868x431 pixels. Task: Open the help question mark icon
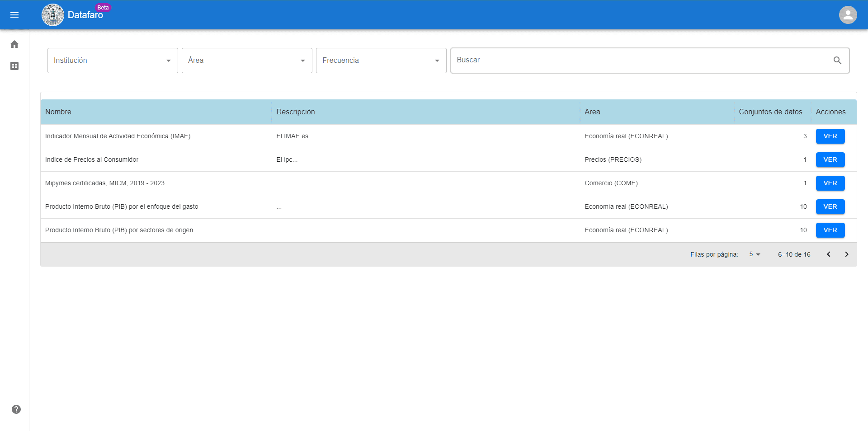click(x=16, y=409)
